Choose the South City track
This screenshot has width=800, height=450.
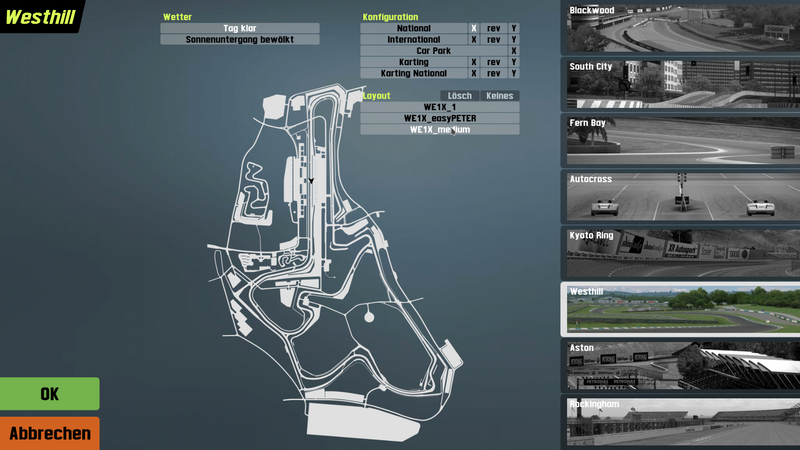pyautogui.click(x=682, y=84)
